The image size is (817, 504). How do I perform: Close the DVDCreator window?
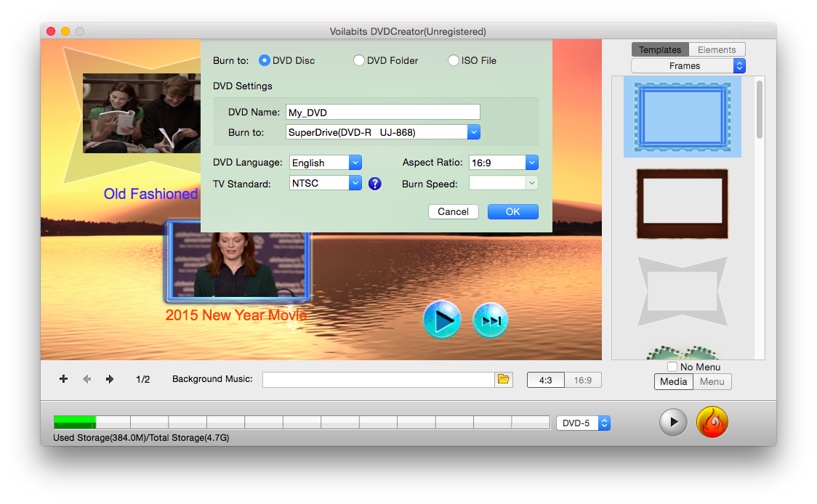[x=51, y=31]
